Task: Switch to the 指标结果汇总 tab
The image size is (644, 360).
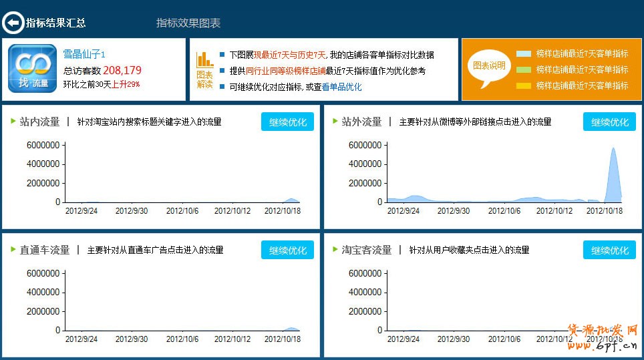Action: click(x=56, y=23)
